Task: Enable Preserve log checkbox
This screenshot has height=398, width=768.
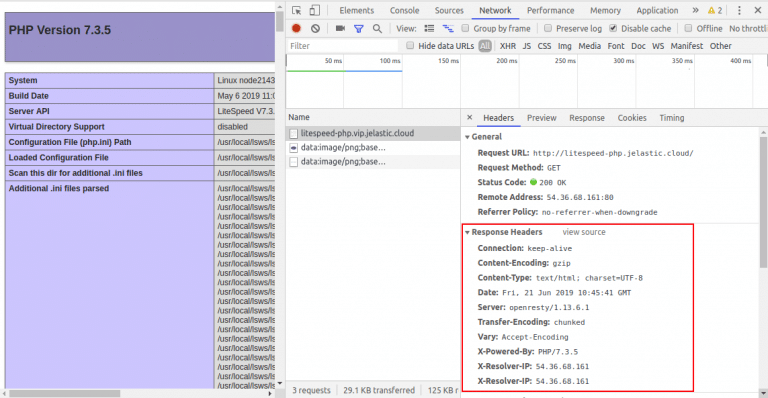Action: [x=548, y=28]
